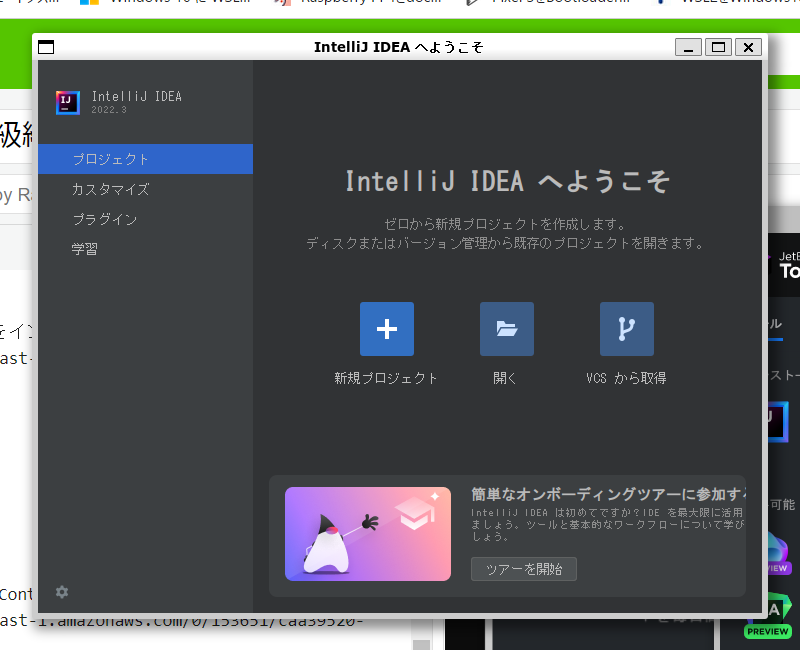This screenshot has height=650, width=800.
Task: Open settings gear in bottom-left corner
Action: [x=62, y=592]
